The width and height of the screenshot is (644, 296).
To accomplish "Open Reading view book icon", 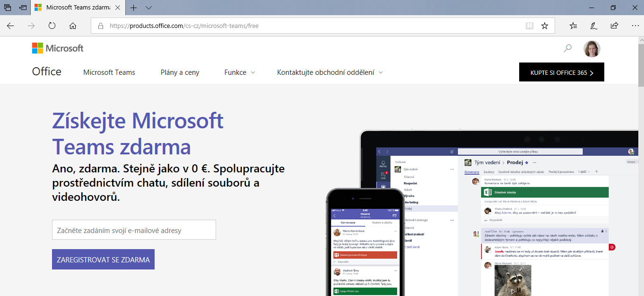I will (530, 26).
